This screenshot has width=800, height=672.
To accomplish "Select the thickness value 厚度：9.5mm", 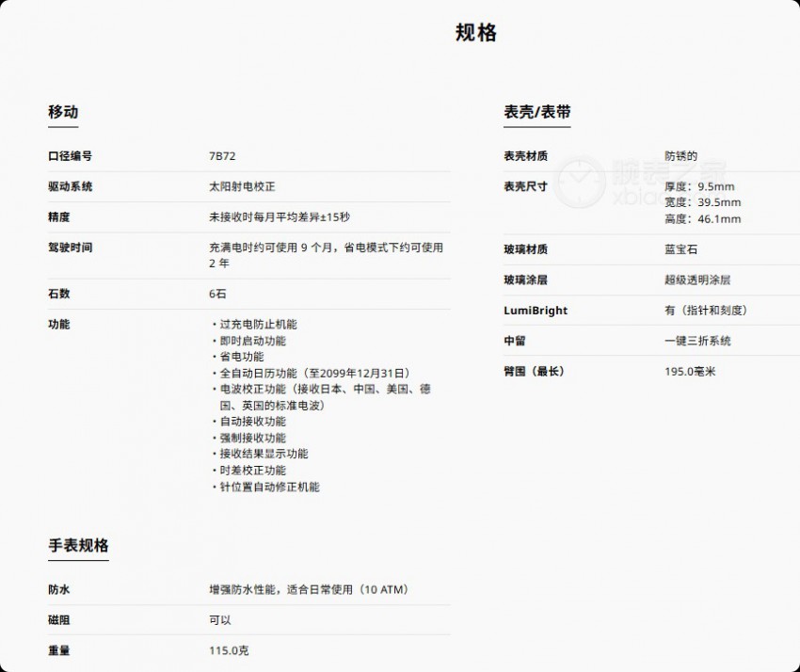I will [x=699, y=186].
